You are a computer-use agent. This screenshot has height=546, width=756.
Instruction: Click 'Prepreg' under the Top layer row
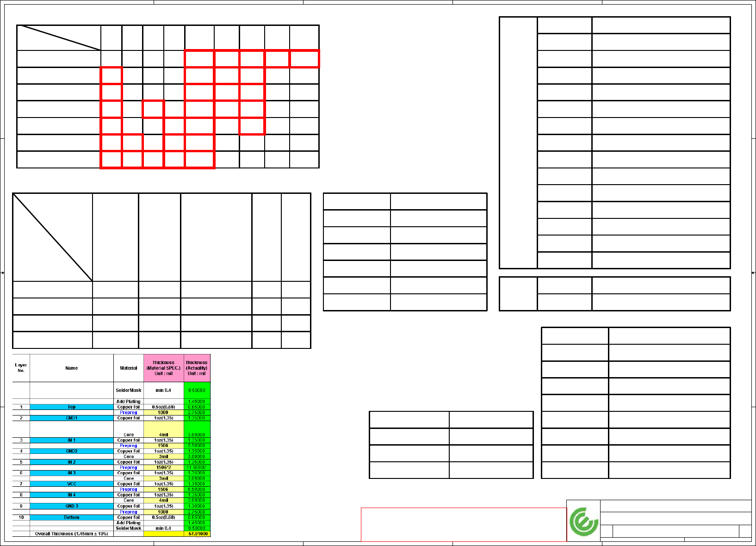[129, 412]
